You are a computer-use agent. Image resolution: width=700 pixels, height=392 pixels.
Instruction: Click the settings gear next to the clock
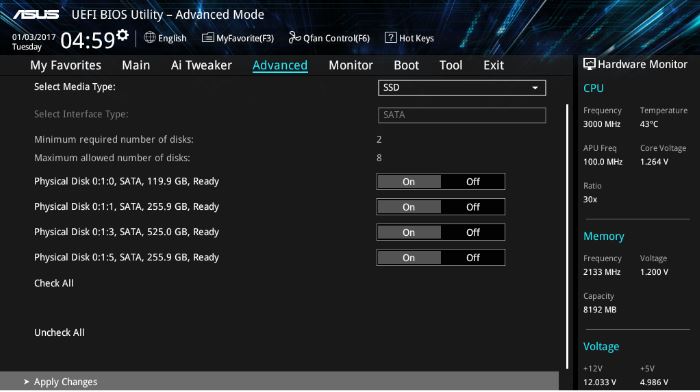(x=122, y=35)
